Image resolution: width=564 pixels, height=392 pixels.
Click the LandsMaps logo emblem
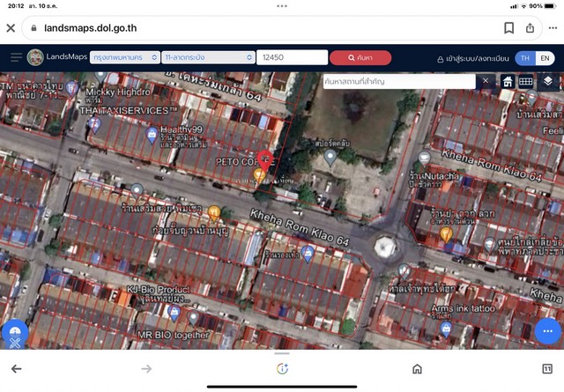point(35,57)
